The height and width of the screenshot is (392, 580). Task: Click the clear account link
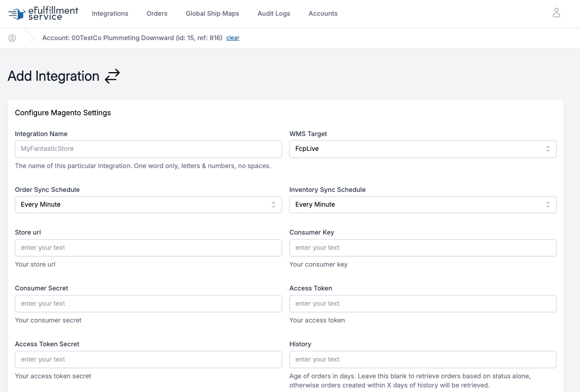[233, 38]
